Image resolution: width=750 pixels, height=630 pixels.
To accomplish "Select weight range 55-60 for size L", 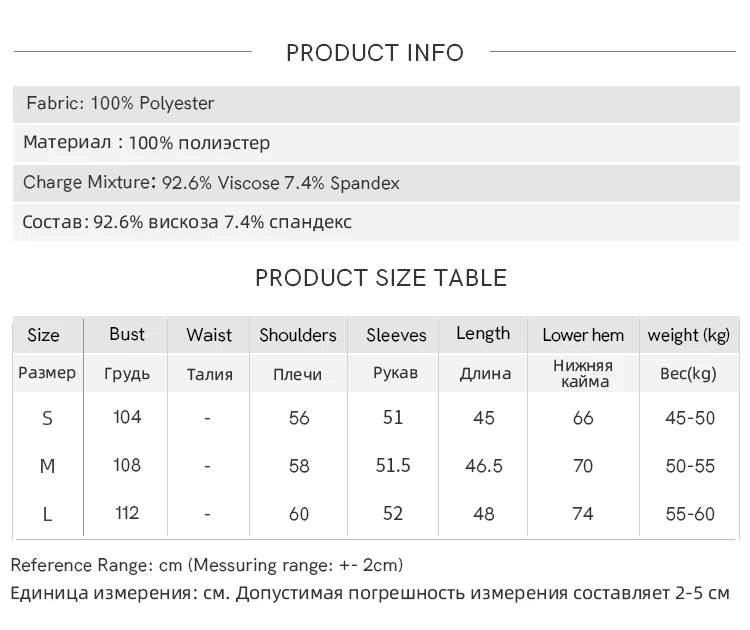I will click(x=690, y=514).
